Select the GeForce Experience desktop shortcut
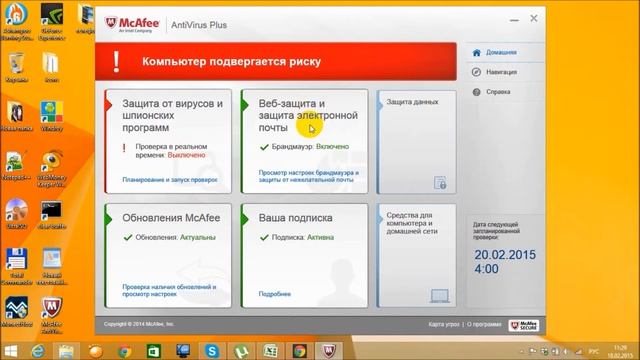Viewport: 640px width, 360px height. pyautogui.click(x=51, y=22)
